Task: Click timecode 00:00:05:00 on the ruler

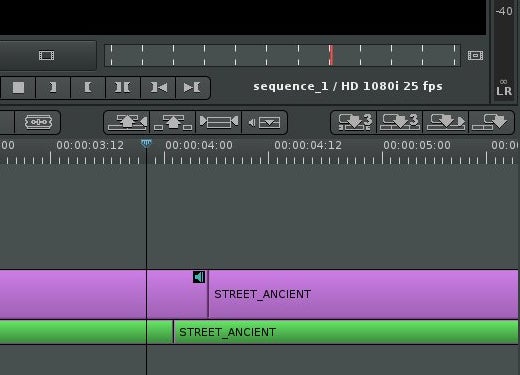Action: pos(417,145)
